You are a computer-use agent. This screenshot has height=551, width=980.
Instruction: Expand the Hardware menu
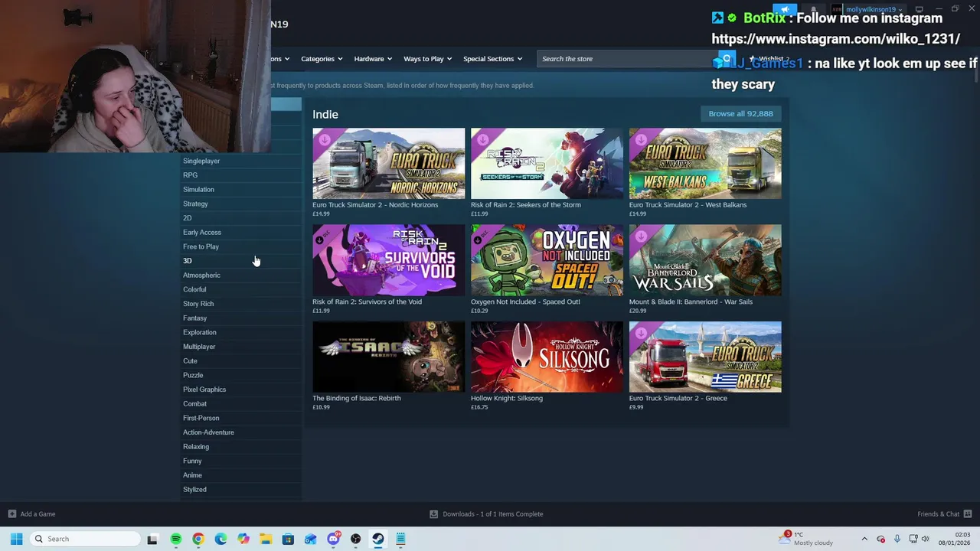pos(372,59)
